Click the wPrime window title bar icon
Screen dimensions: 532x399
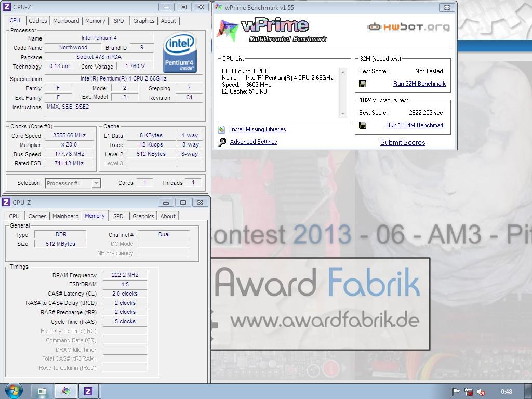[x=219, y=7]
